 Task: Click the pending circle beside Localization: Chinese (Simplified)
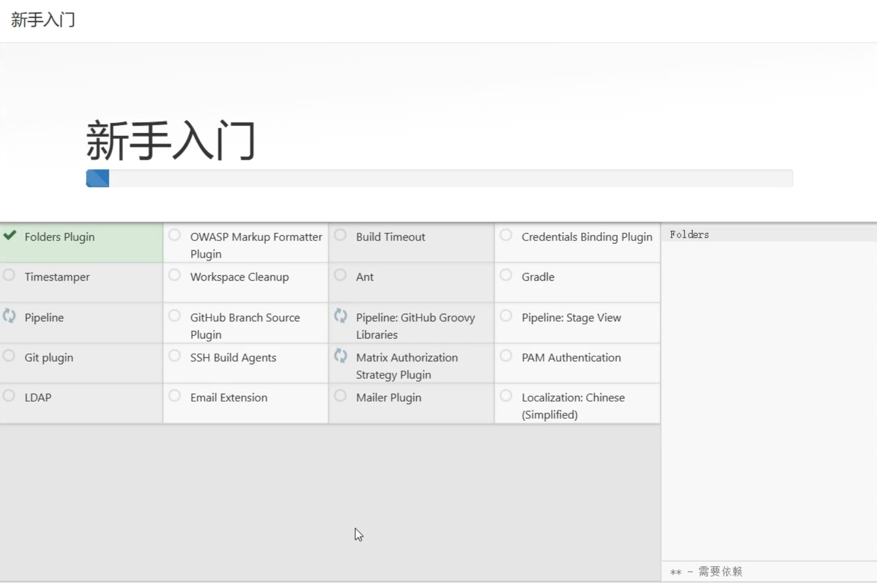click(506, 396)
